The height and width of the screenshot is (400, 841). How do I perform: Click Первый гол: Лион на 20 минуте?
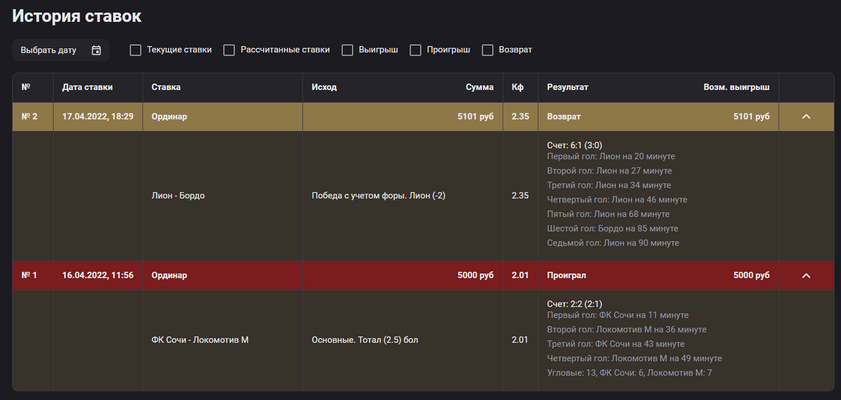pyautogui.click(x=611, y=157)
